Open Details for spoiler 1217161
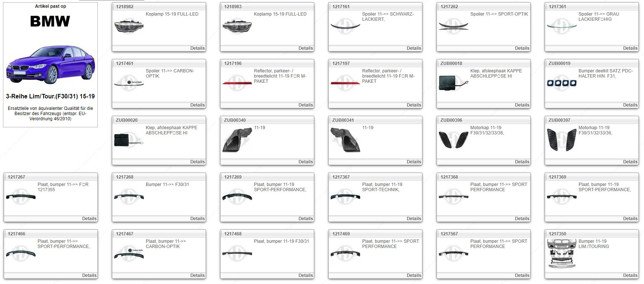644x284 pixels. coord(414,48)
